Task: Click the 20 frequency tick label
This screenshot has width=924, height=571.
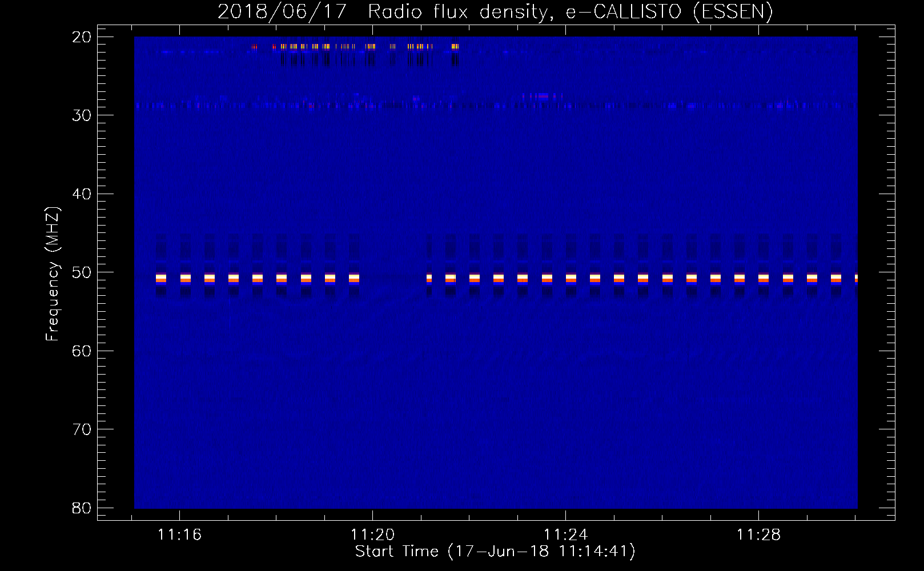Action: click(x=82, y=37)
